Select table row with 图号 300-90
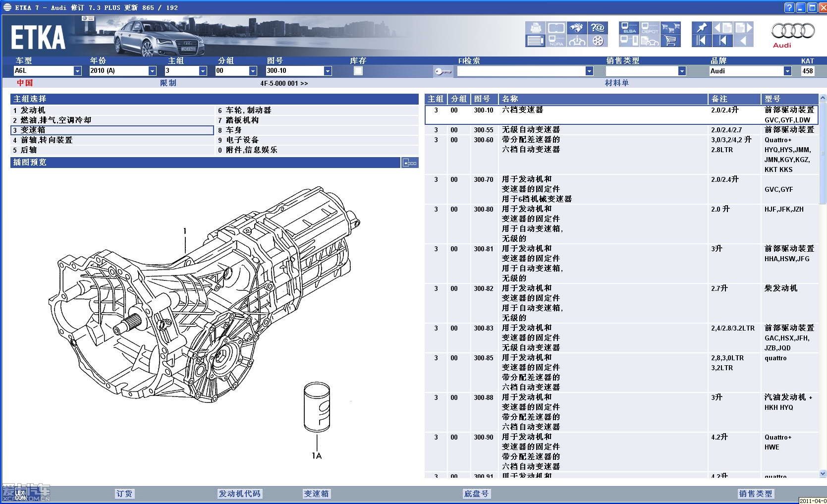 pyautogui.click(x=621, y=451)
